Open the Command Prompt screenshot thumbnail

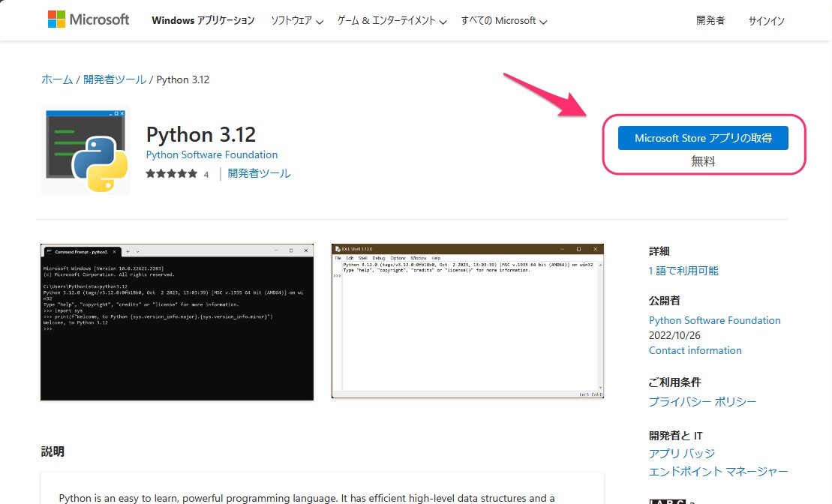pyautogui.click(x=177, y=322)
